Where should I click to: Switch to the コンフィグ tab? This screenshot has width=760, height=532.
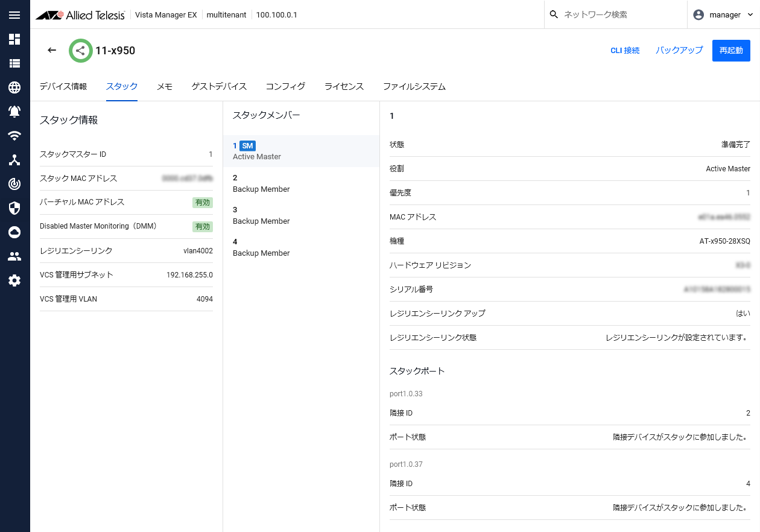click(x=285, y=86)
